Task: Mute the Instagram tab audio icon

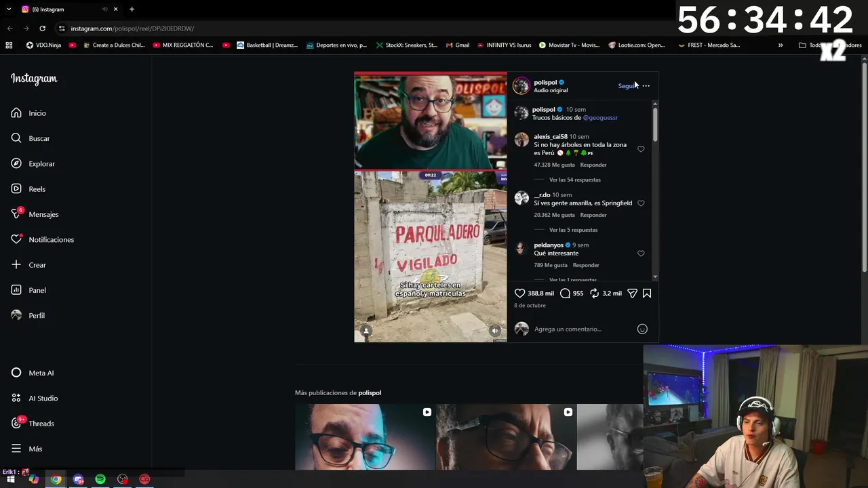Action: [104, 9]
